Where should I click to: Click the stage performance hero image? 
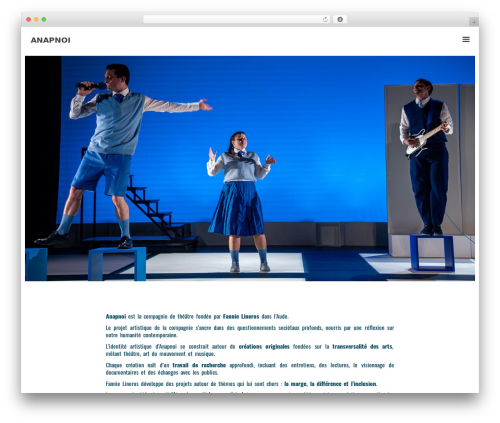(250, 168)
